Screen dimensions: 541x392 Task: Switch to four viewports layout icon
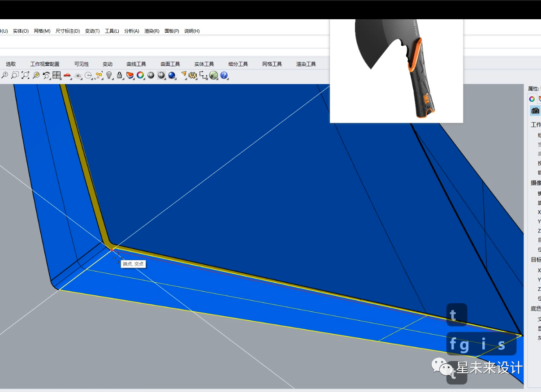tap(56, 75)
